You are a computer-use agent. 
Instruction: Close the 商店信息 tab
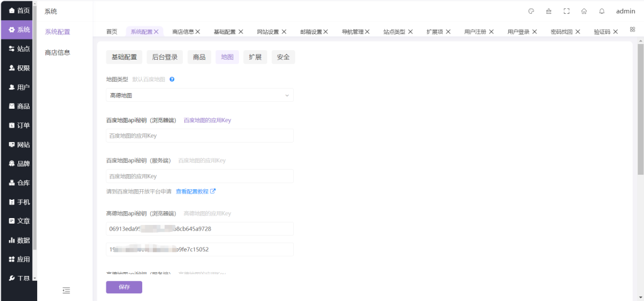197,31
